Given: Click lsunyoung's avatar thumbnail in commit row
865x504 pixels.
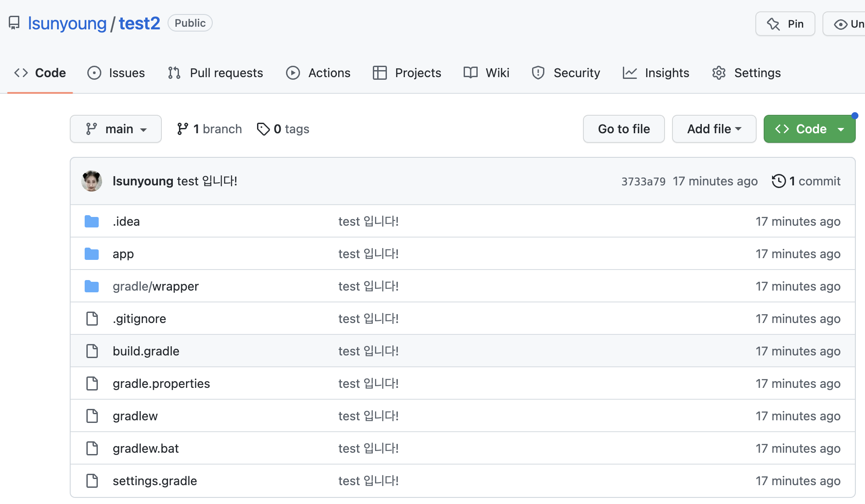Looking at the screenshot, I should click(x=92, y=181).
